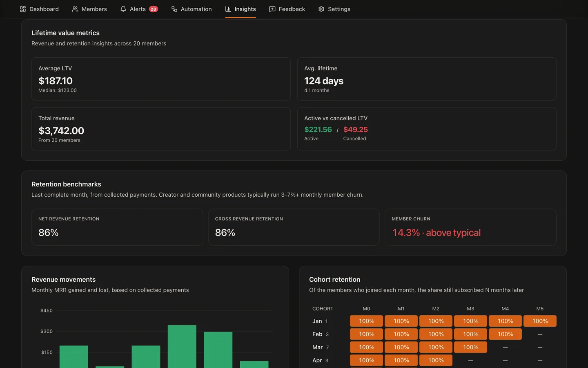588x368 pixels.
Task: Click the Dashboard grid icon
Action: (x=23, y=9)
